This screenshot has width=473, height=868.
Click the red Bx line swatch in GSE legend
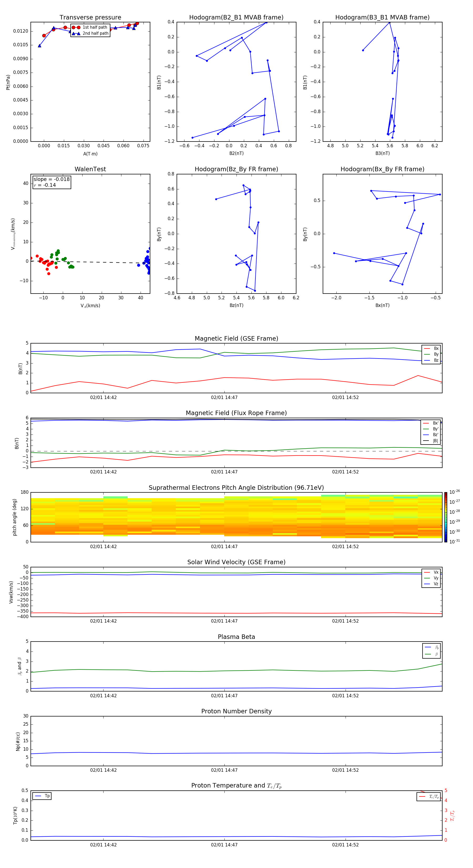427,349
